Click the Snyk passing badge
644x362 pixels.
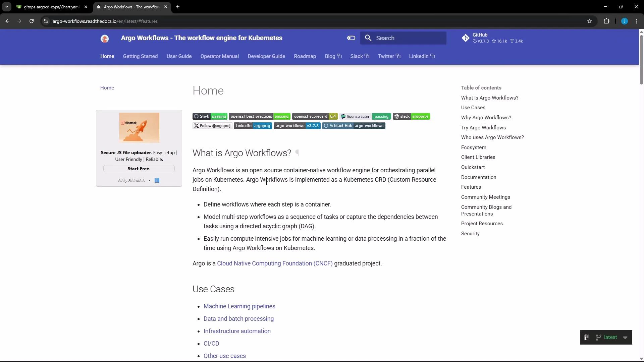(210, 116)
